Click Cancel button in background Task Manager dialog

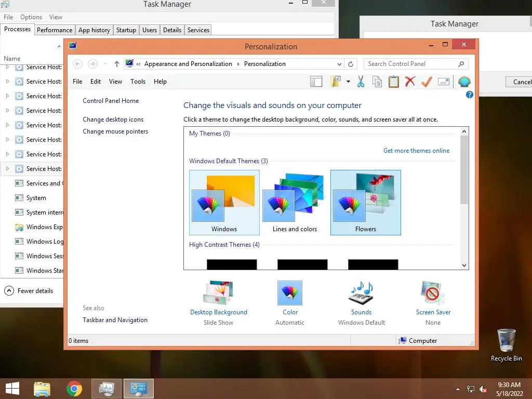tap(519, 82)
